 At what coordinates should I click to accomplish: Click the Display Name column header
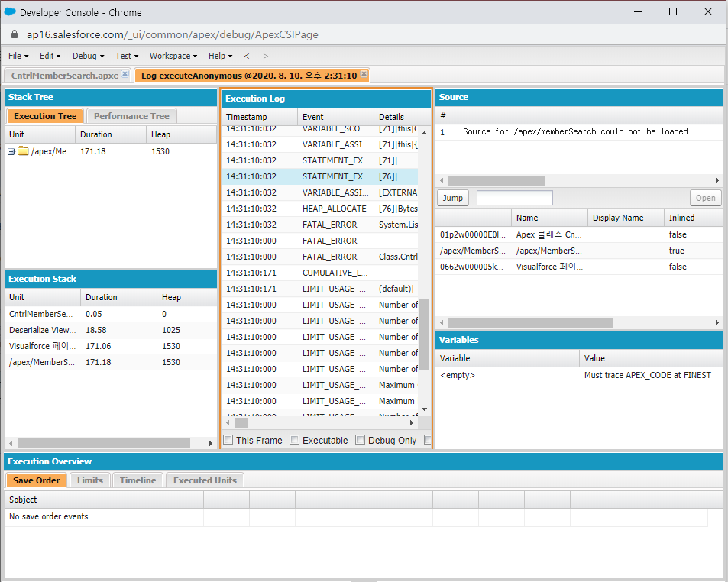(x=626, y=218)
